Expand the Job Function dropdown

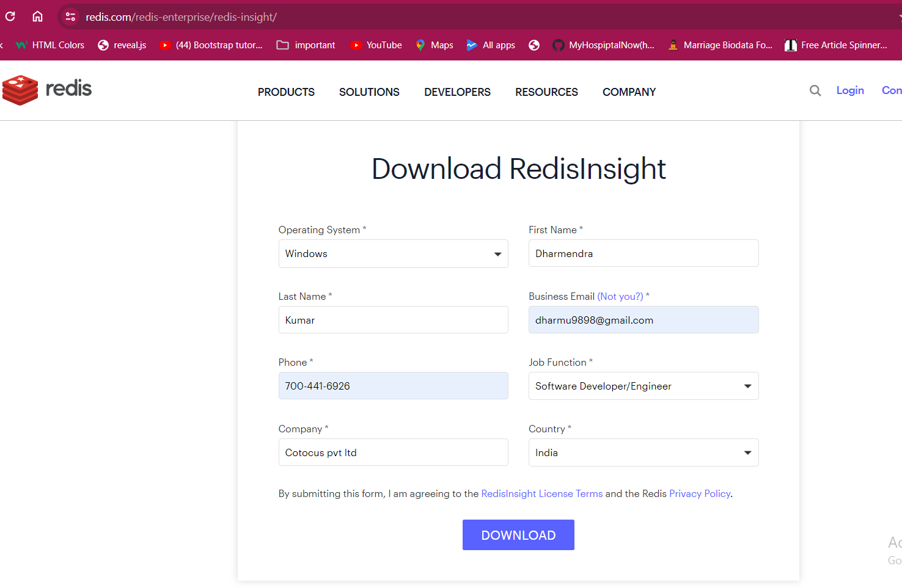point(643,386)
